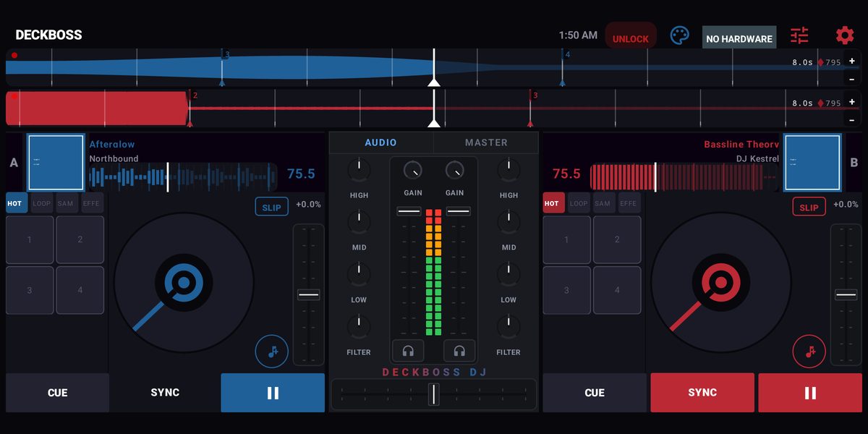Zoom in deck A waveform with plus
868x434 pixels.
pos(852,61)
